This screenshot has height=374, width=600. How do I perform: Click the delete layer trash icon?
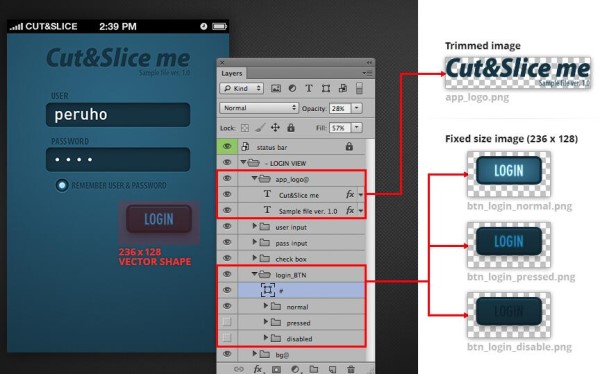[x=351, y=369]
